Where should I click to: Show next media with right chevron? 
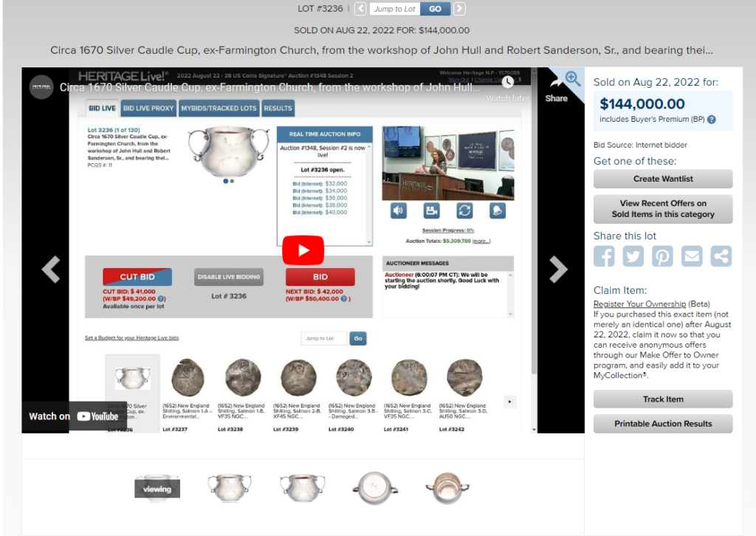click(x=558, y=269)
